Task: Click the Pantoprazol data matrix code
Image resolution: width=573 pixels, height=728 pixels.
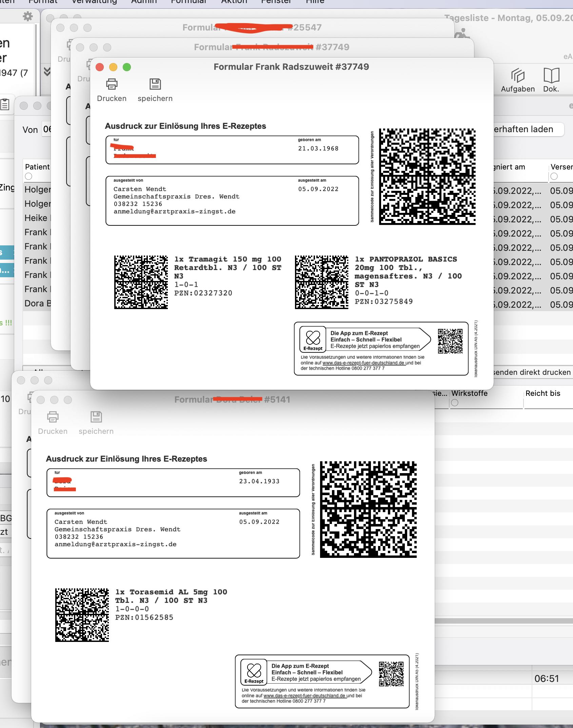Action: [321, 282]
